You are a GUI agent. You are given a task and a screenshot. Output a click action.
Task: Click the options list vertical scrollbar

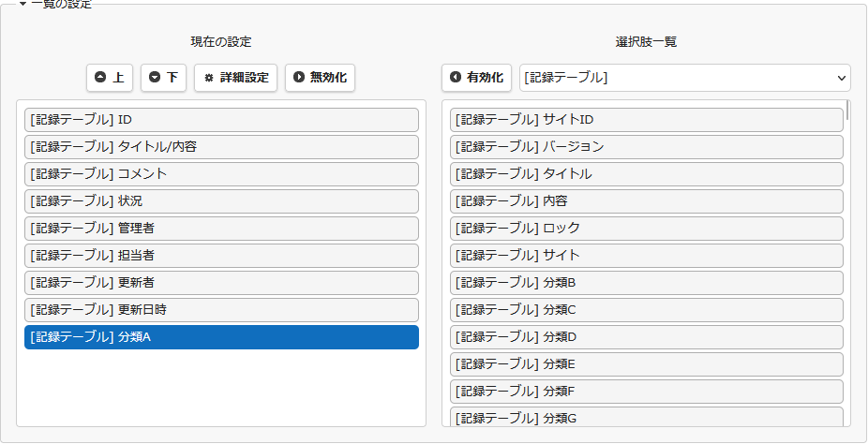848,262
